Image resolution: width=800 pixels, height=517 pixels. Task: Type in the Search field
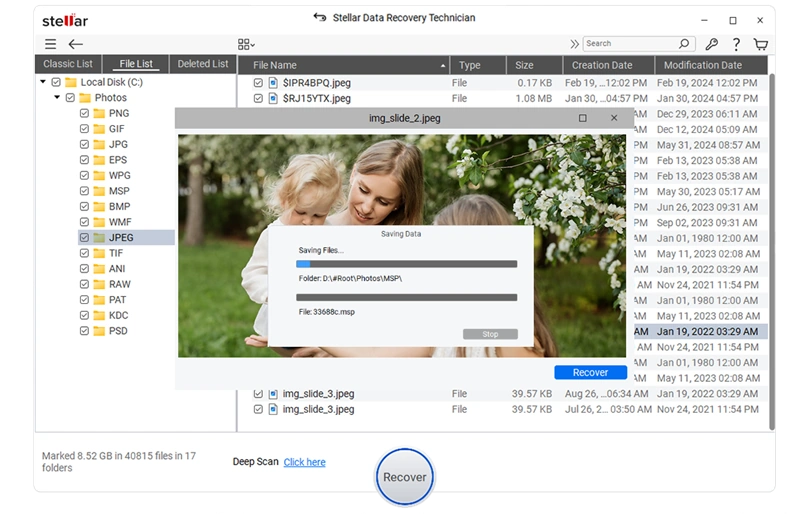tap(630, 44)
